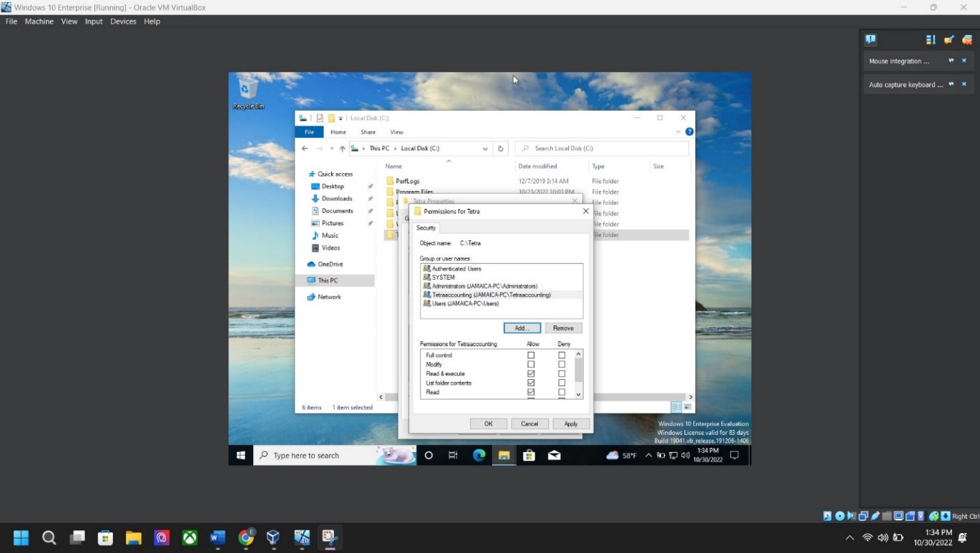Open recent locations dropdown arrow in Explorer
This screenshot has width=980, height=553.
coord(331,149)
